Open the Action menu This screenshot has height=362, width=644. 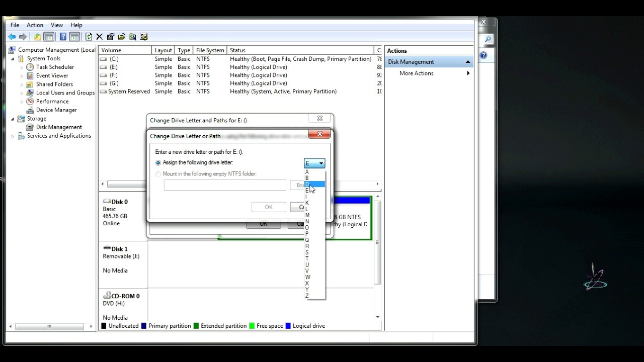[35, 25]
